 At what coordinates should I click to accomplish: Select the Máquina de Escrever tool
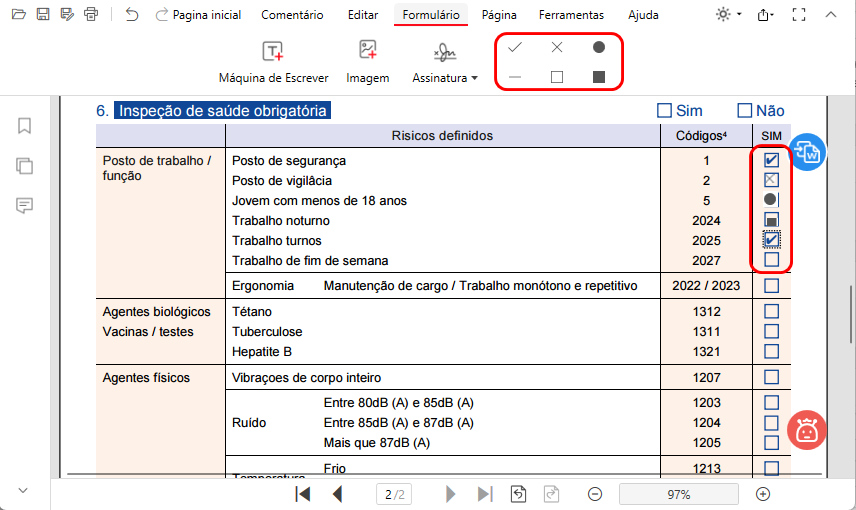coord(274,62)
